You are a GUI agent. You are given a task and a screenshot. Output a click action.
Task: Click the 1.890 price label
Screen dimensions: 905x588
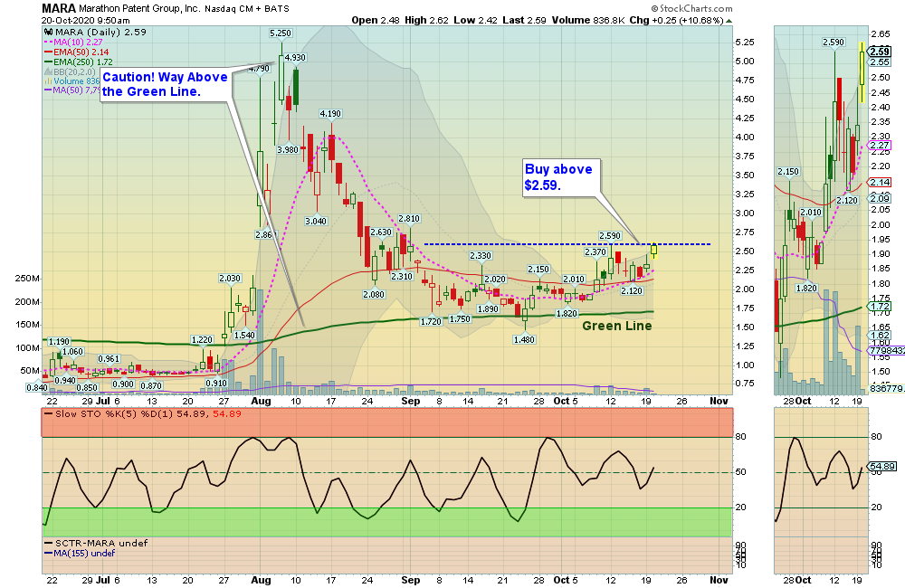pos(488,309)
